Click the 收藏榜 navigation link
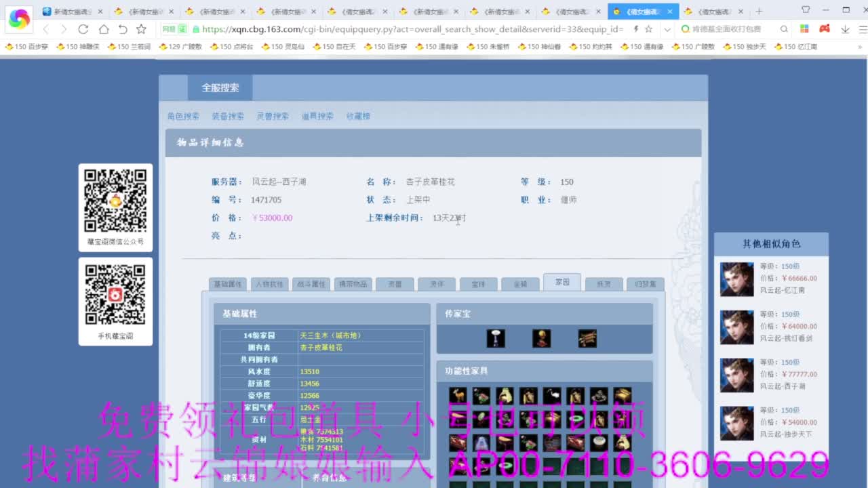The width and height of the screenshot is (868, 488). point(357,116)
